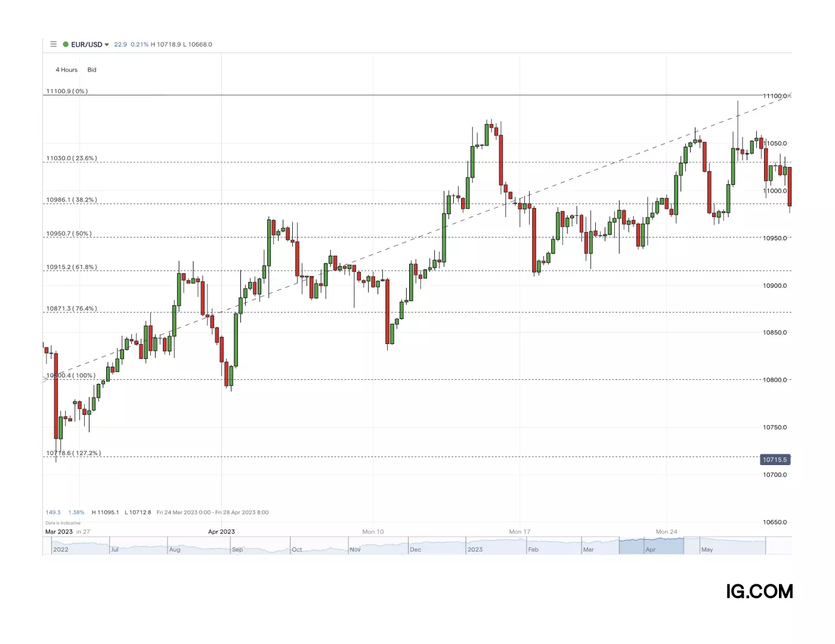
Task: Click the highlighted Apr range in the navigator
Action: (x=651, y=546)
